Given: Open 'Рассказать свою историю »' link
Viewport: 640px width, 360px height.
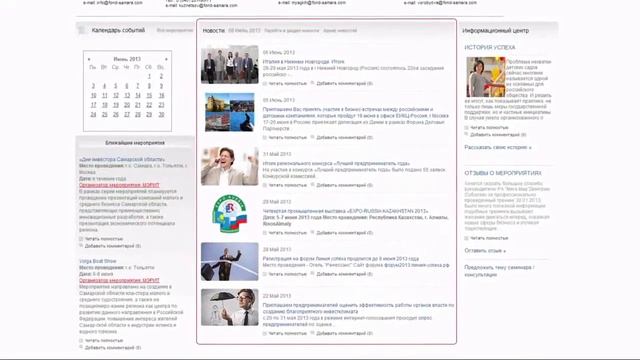Looking at the screenshot, I should click(498, 147).
